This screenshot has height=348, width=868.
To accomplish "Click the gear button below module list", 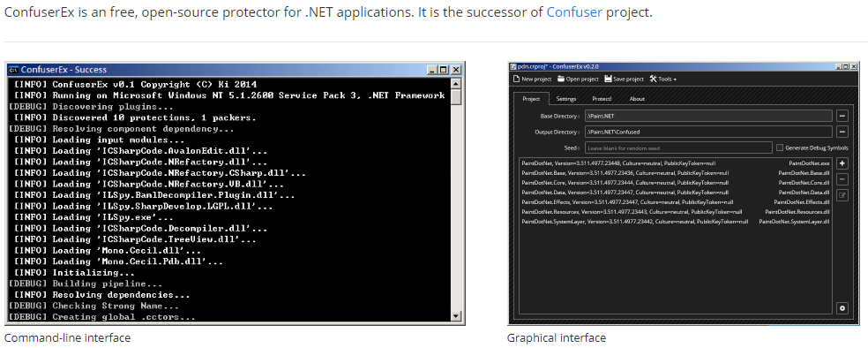I will 842,308.
